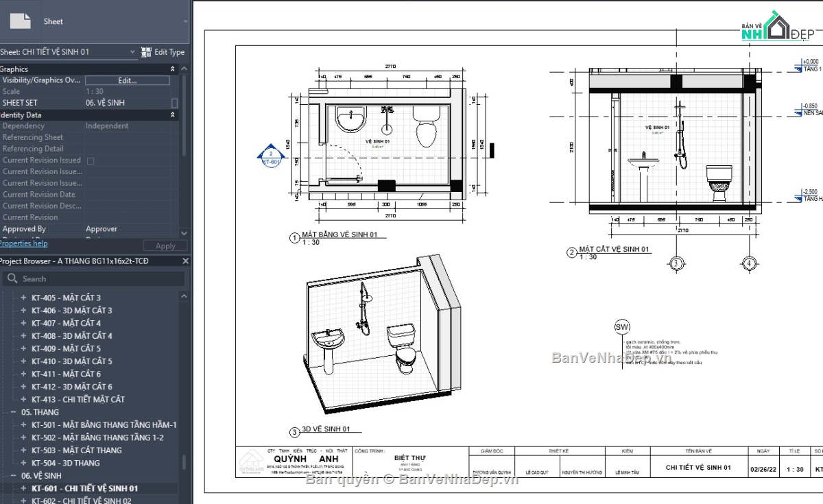
Task: Click the Apply button
Action: coord(165,245)
